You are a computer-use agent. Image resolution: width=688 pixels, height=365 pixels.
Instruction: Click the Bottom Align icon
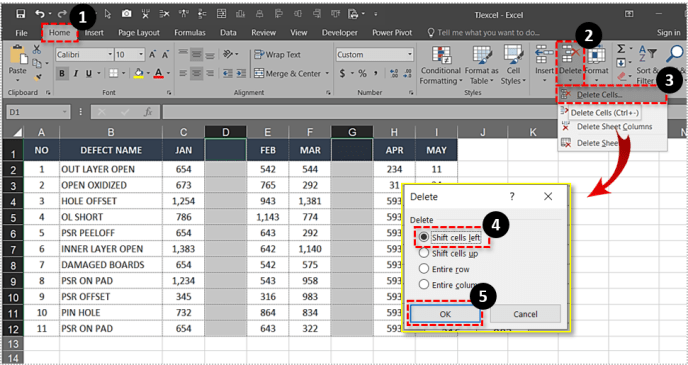[x=210, y=55]
